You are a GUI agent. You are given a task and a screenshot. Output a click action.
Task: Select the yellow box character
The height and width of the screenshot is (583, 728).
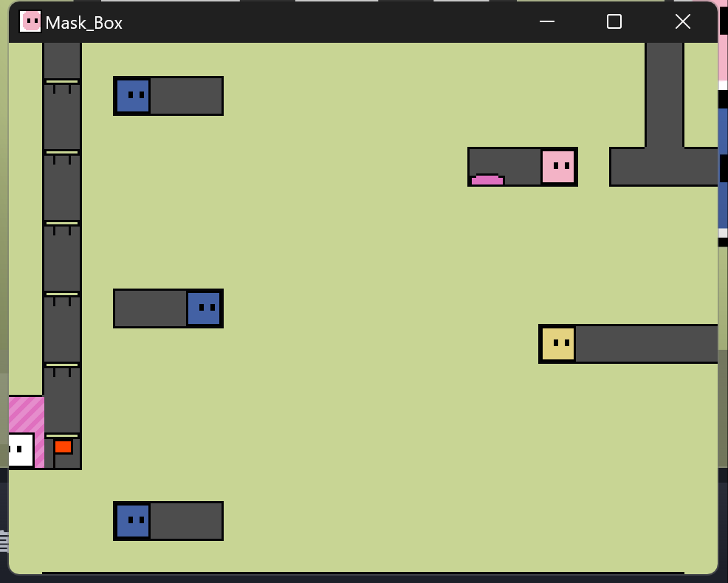pos(558,344)
